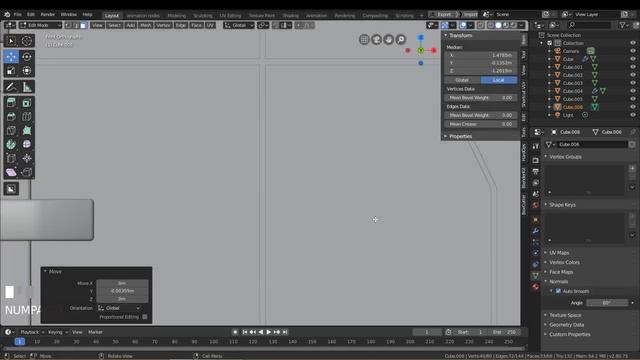Viewport: 640px width, 360px height.
Task: Click the Blender logo menu icon
Action: click(7, 14)
